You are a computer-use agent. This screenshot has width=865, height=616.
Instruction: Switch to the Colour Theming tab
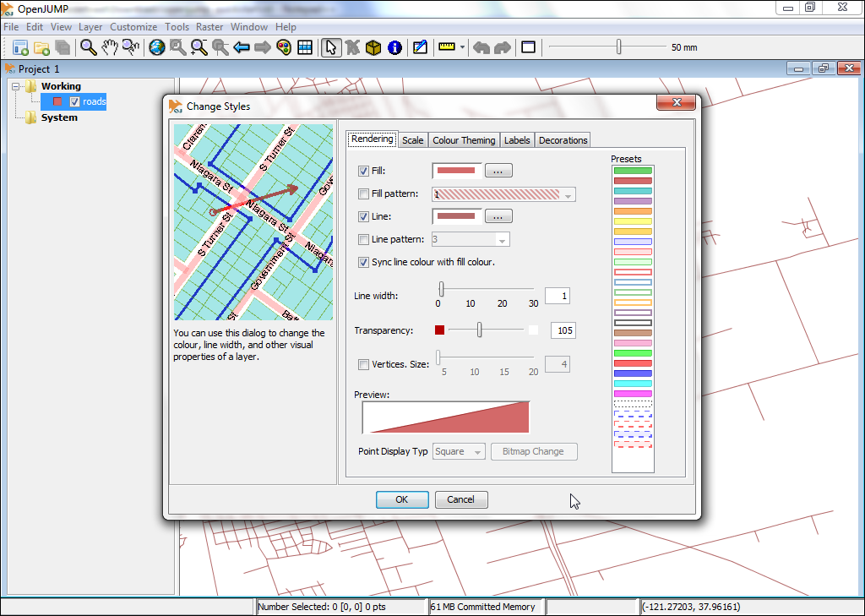[x=464, y=140]
